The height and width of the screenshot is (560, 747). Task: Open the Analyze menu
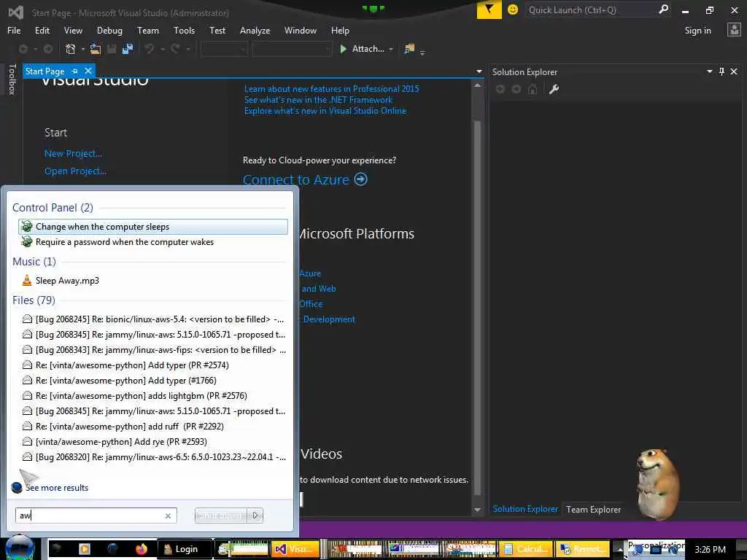click(x=255, y=31)
